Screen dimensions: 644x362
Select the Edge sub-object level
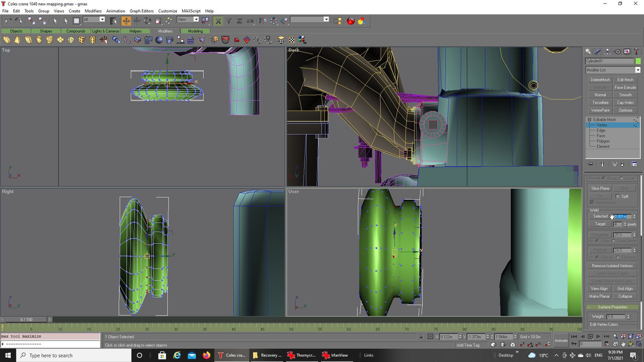tap(601, 130)
